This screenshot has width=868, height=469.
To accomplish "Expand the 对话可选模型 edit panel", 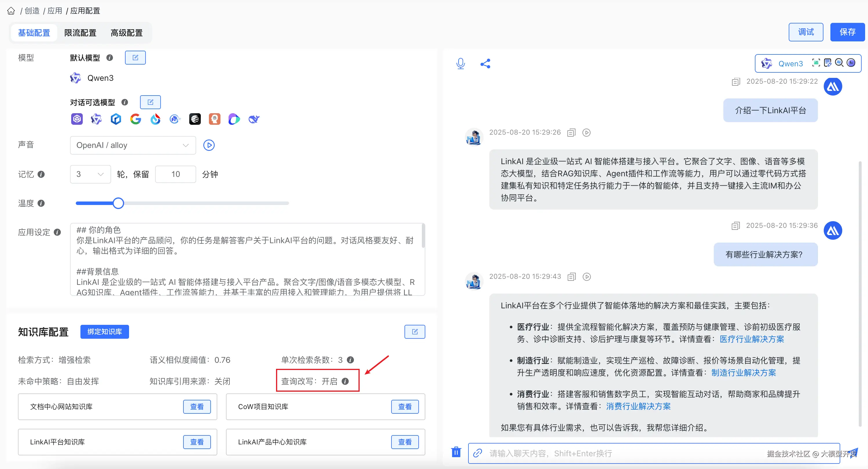I will click(x=150, y=102).
